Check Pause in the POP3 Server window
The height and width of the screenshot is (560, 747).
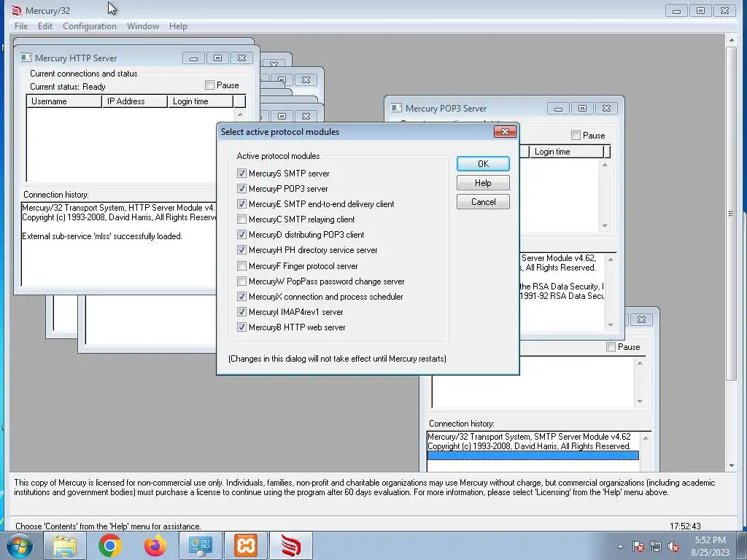[576, 135]
